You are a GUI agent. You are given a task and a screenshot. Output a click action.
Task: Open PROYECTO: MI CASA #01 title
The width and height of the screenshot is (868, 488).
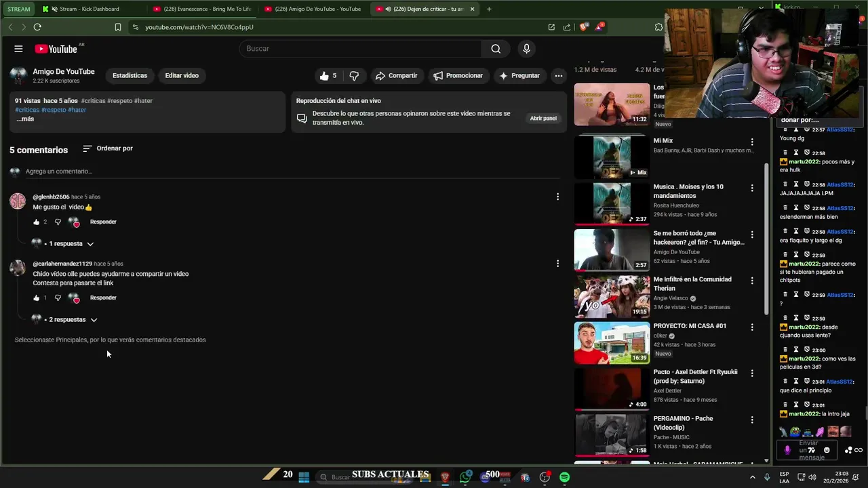click(690, 326)
